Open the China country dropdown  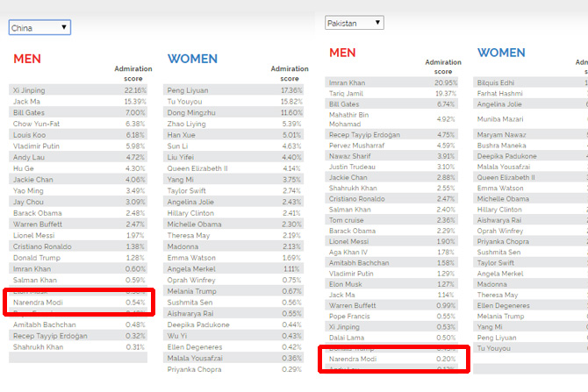39,28
